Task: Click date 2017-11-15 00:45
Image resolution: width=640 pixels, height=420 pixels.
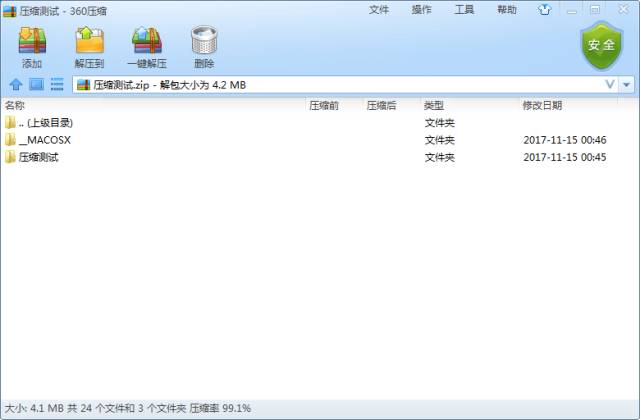Action: click(565, 157)
